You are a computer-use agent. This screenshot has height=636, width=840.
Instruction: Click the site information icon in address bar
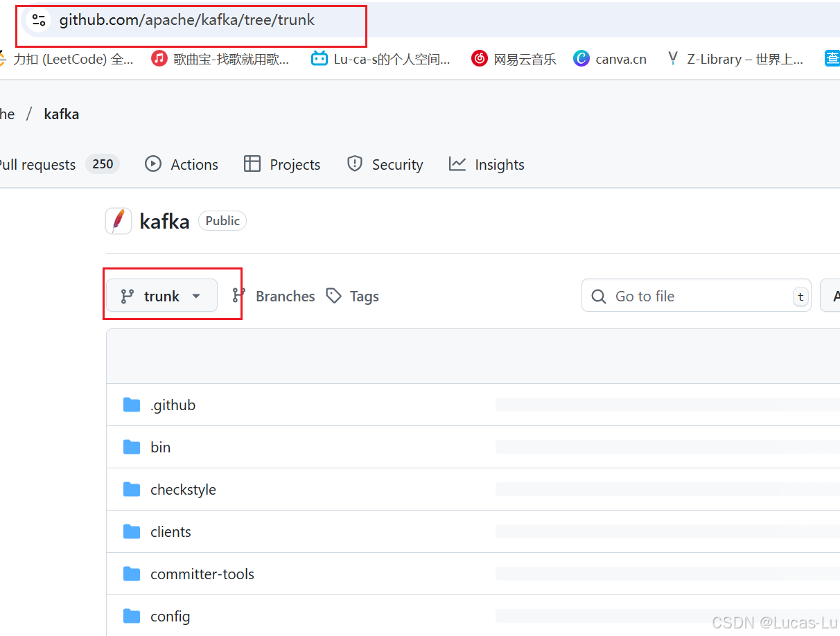pos(39,20)
